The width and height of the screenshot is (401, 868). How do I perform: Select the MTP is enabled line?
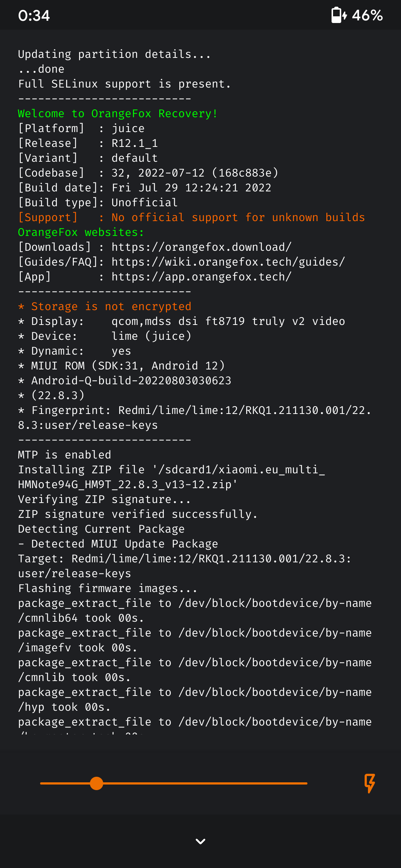click(x=65, y=455)
